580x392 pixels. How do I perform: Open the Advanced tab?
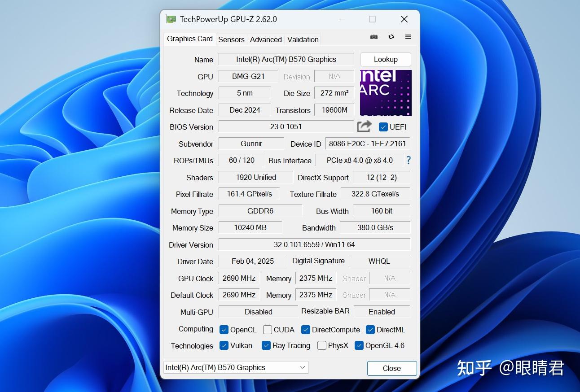[x=265, y=39]
